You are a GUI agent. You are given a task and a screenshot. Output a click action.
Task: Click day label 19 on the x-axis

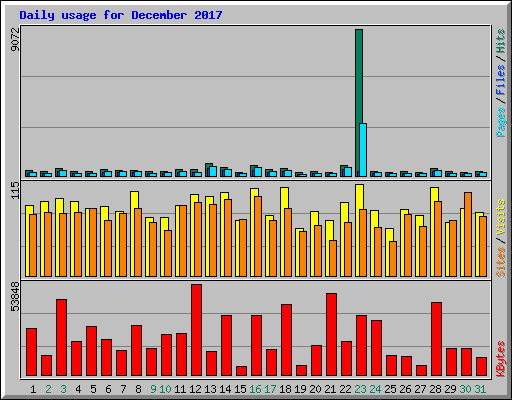[300, 389]
